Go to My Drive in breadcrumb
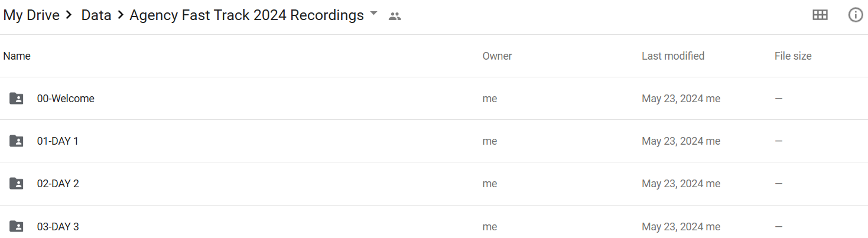Viewport: 868px width, 238px height. pyautogui.click(x=31, y=15)
